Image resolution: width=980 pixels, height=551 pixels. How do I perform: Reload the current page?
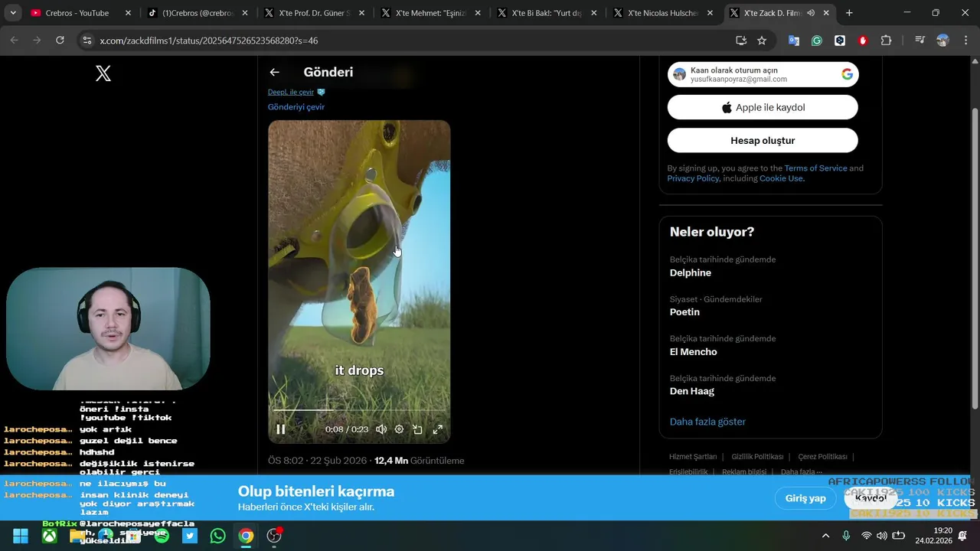coord(60,41)
